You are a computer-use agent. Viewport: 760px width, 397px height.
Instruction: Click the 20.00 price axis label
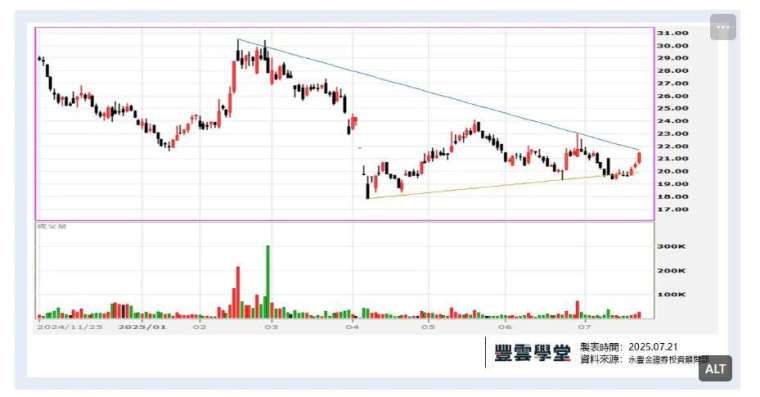coord(672,171)
